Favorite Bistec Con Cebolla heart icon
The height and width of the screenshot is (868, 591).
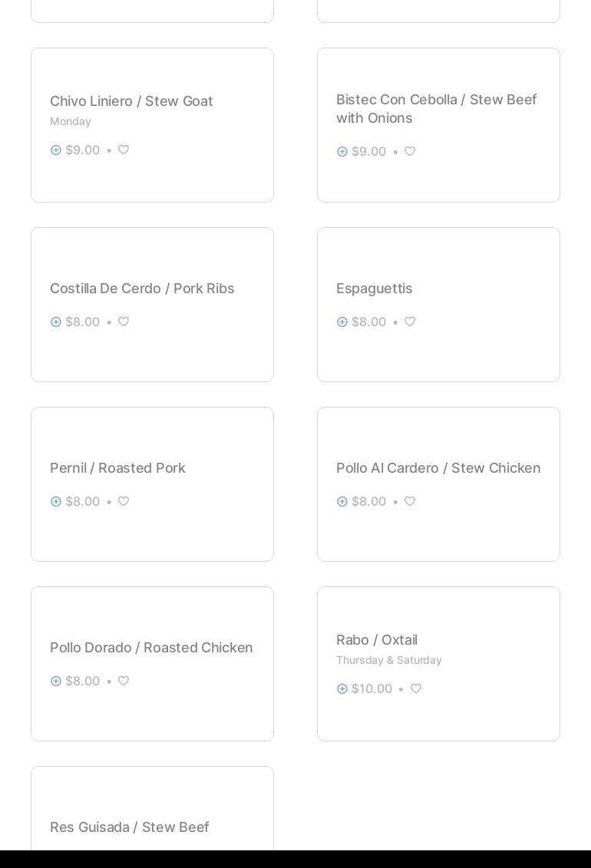410,151
